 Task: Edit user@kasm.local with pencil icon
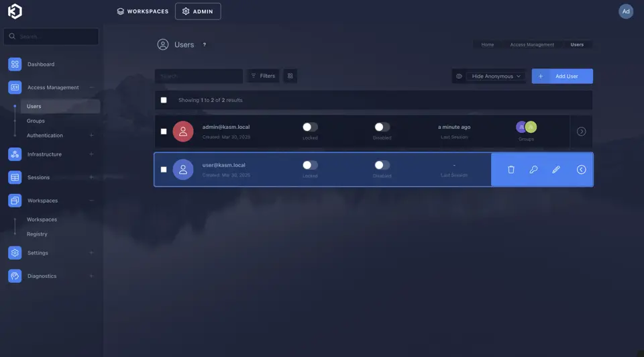(x=555, y=169)
